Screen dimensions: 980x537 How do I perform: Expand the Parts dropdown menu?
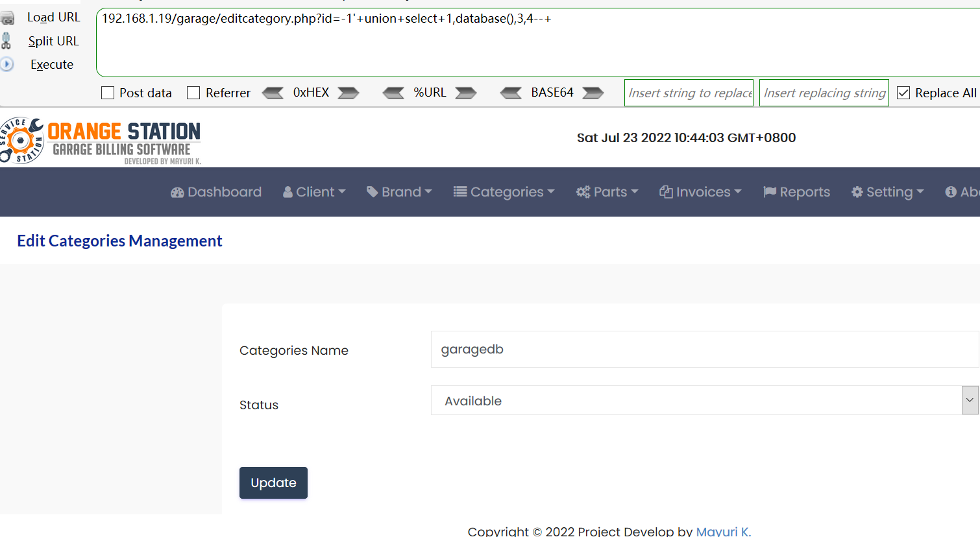(x=607, y=192)
